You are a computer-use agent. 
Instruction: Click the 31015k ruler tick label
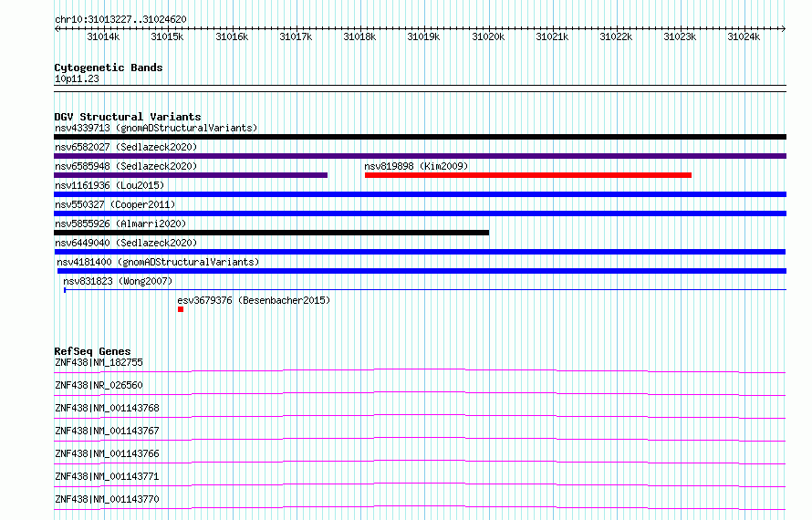[x=167, y=36]
